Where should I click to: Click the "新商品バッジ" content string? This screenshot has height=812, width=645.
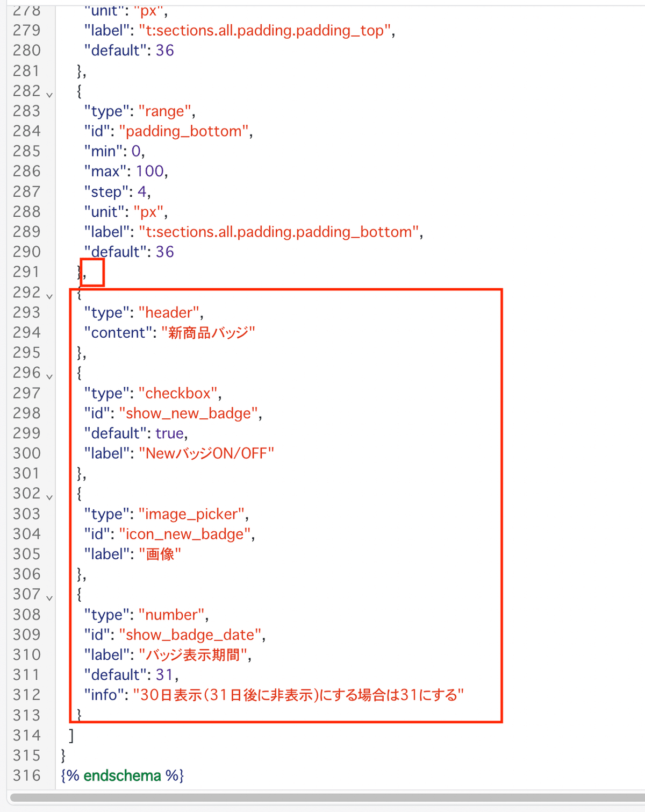[x=208, y=332]
